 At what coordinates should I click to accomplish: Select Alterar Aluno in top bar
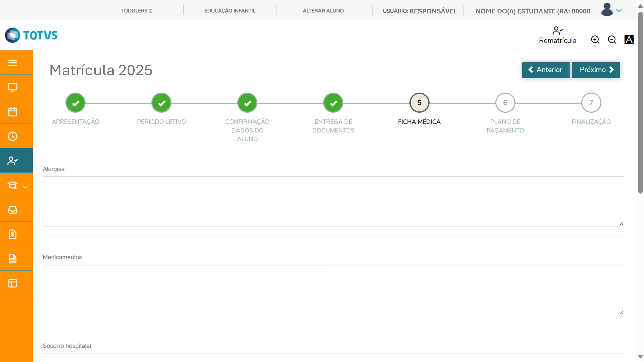tap(323, 11)
